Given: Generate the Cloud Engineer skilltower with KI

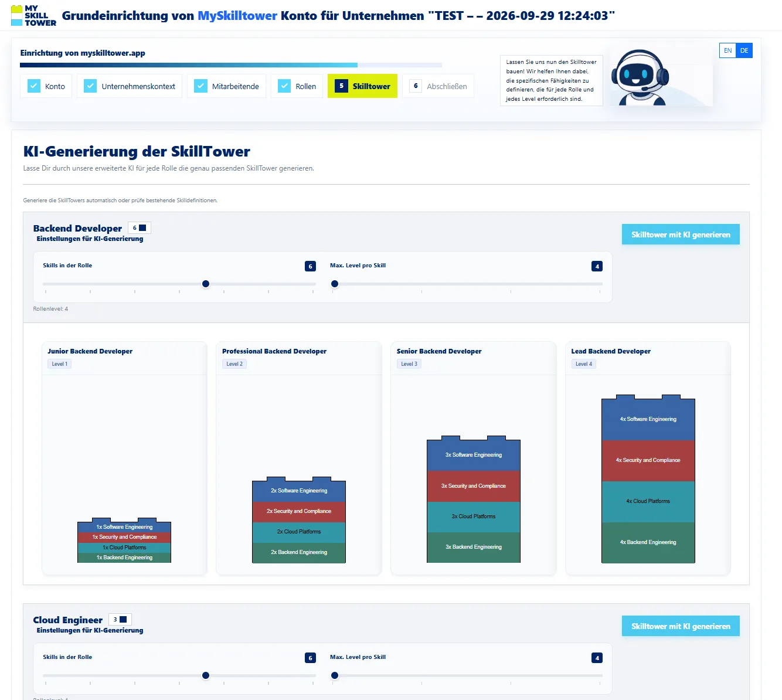Looking at the screenshot, I should tap(681, 626).
